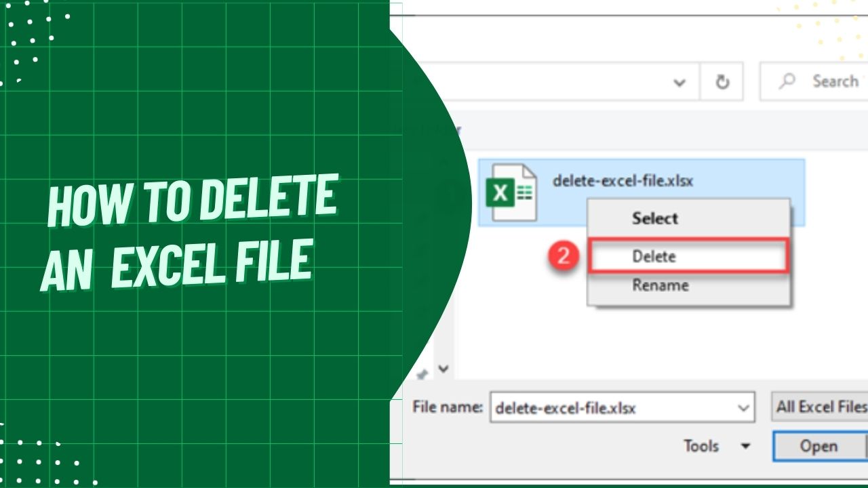868x488 pixels.
Task: Click the Tools button label
Action: coord(701,446)
